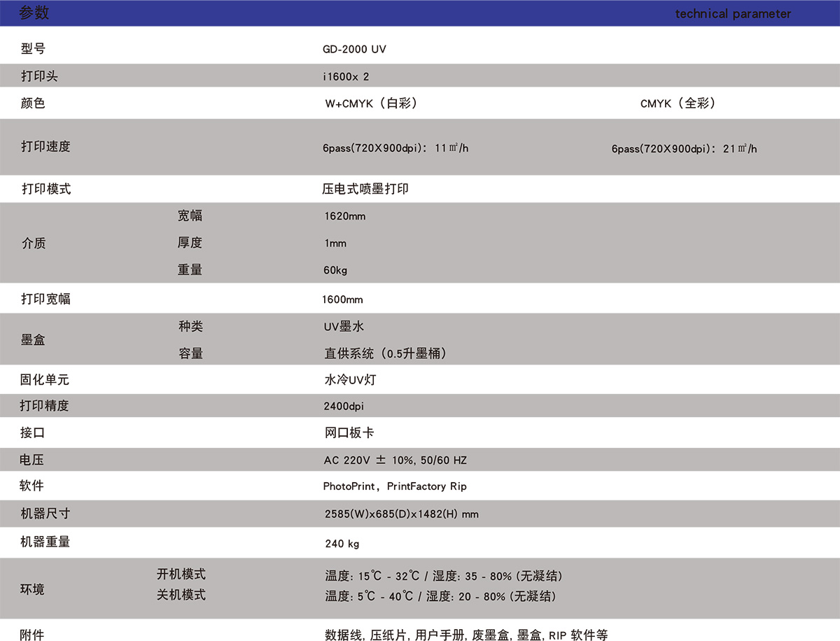This screenshot has width=840, height=641.
Task: Click the 介质 row label
Action: tap(33, 244)
